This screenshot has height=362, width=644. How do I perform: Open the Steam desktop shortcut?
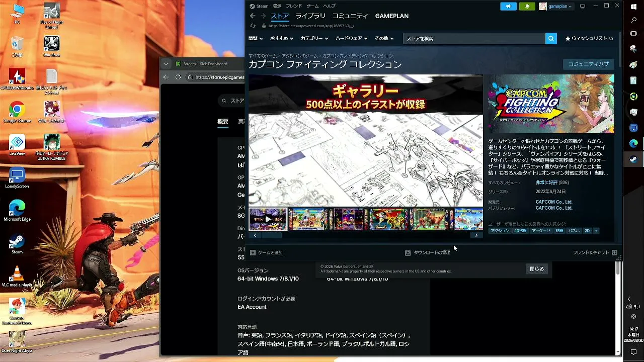(x=17, y=244)
